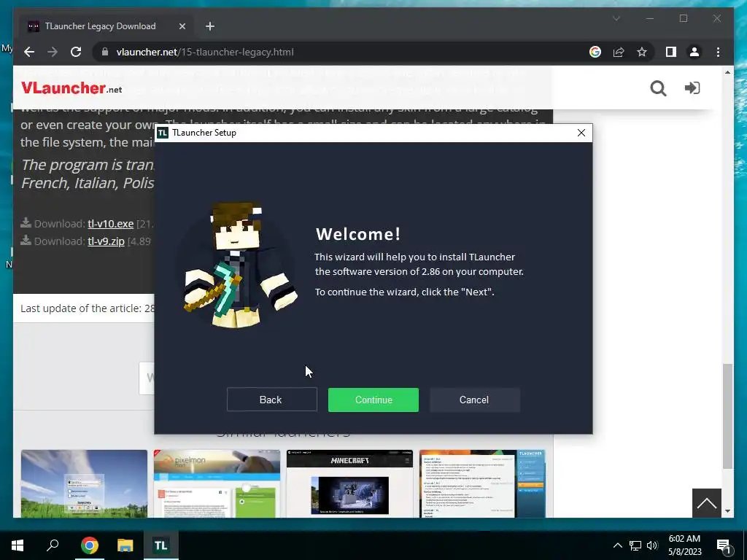Click the TL icon in setup title bar
The image size is (747, 560).
click(x=163, y=133)
